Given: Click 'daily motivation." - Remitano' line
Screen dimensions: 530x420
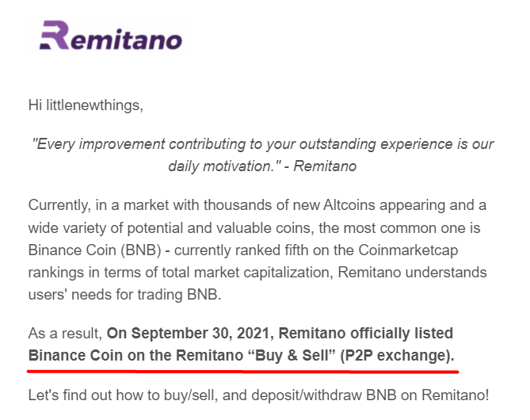Looking at the screenshot, I should tap(262, 166).
